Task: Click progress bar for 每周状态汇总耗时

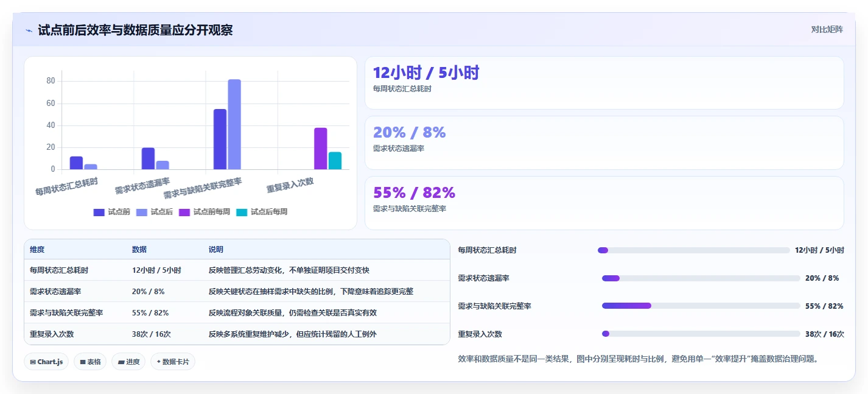Action: pos(693,250)
